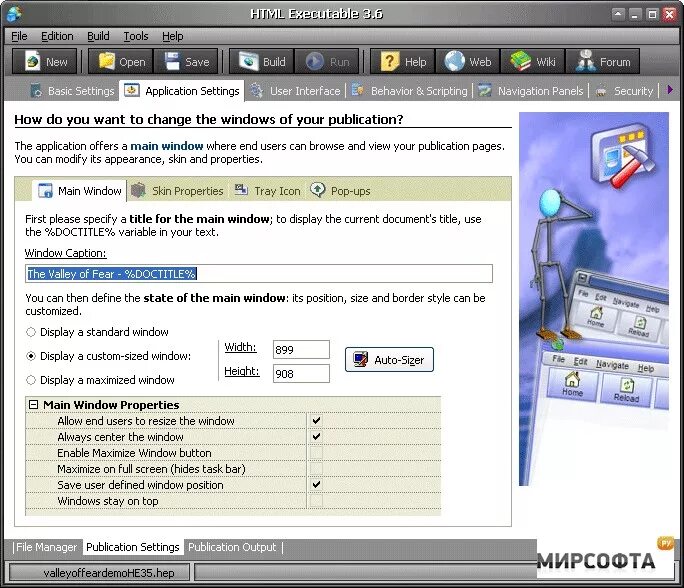Click the New project toolbar icon
The width and height of the screenshot is (684, 588).
33,62
